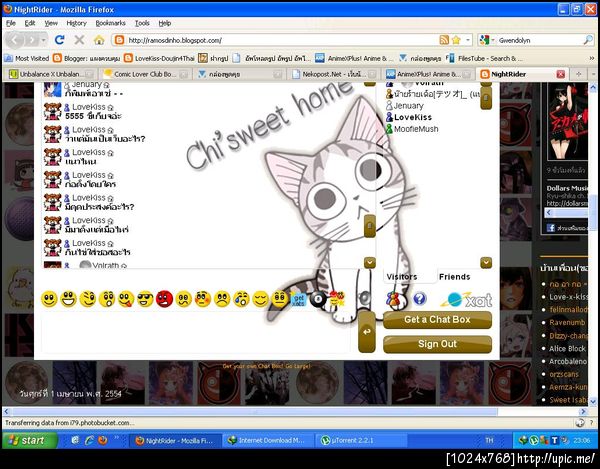
Task: Insert the winking emoticon
Action: coord(88,299)
